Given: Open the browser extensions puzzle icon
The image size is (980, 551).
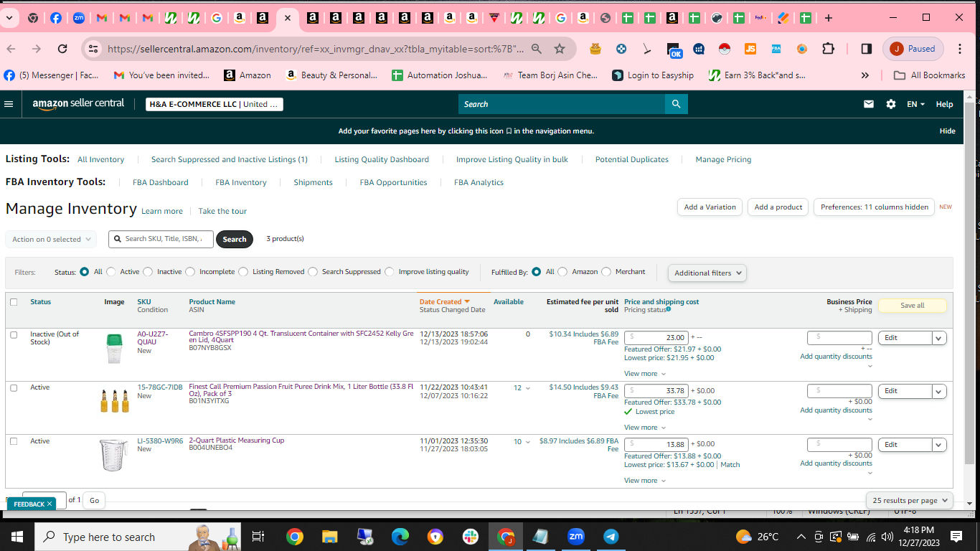Looking at the screenshot, I should pyautogui.click(x=828, y=49).
